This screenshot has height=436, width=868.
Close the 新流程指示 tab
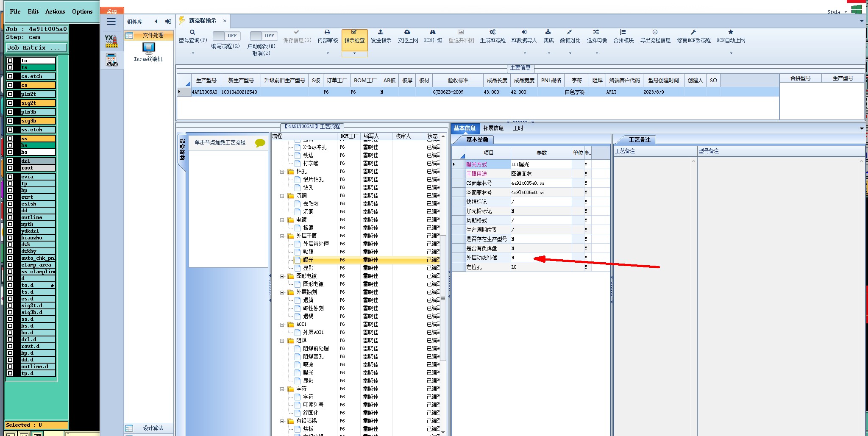click(225, 21)
